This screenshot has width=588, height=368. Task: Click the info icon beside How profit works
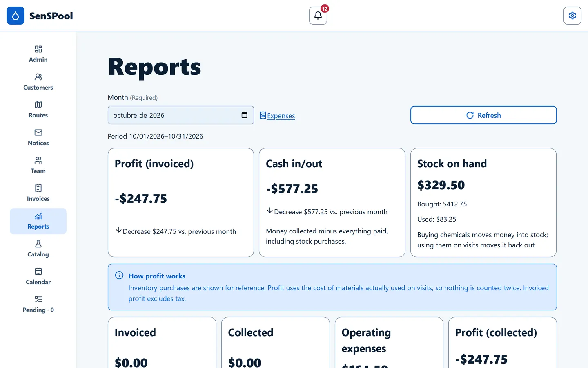[x=119, y=275]
